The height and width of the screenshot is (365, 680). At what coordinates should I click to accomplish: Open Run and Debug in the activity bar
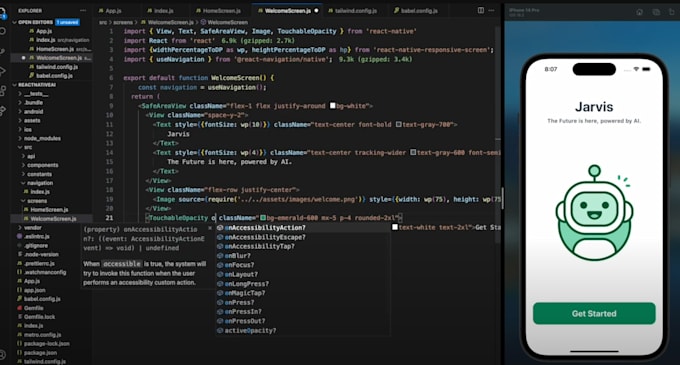(x=3, y=71)
